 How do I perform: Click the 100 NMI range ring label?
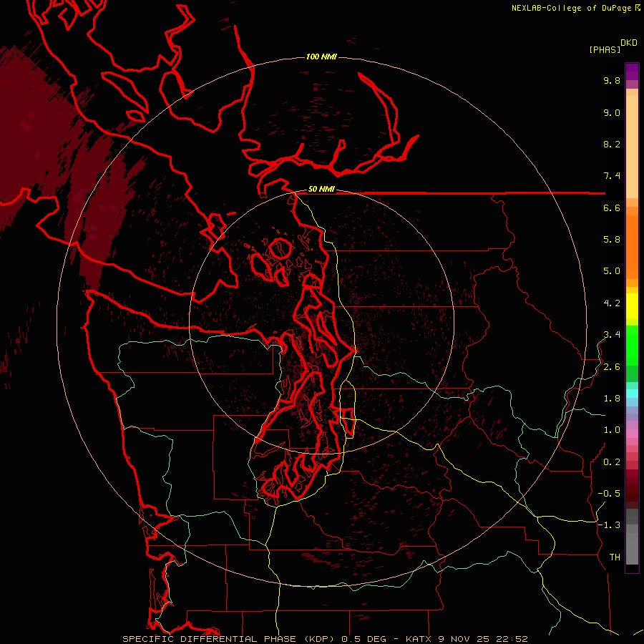(x=321, y=57)
